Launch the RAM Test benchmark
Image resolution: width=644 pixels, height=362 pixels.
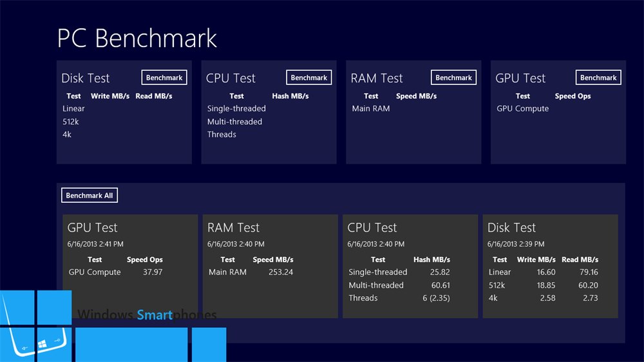point(453,78)
